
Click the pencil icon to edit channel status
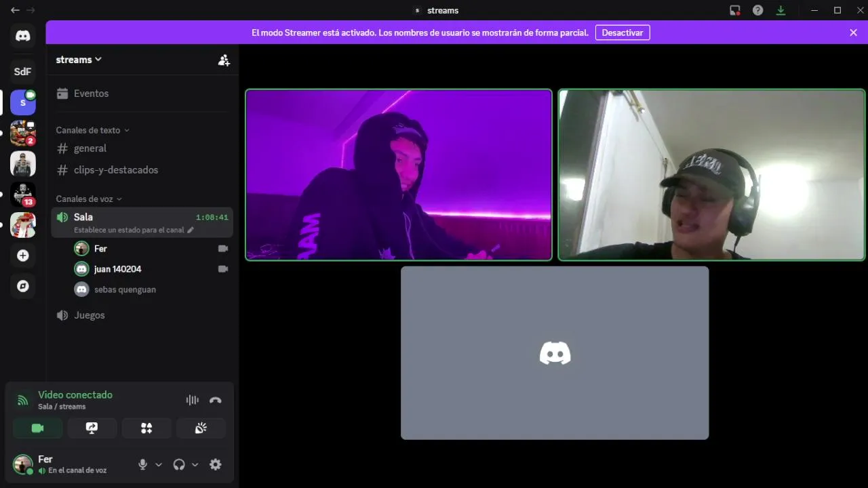pos(191,230)
